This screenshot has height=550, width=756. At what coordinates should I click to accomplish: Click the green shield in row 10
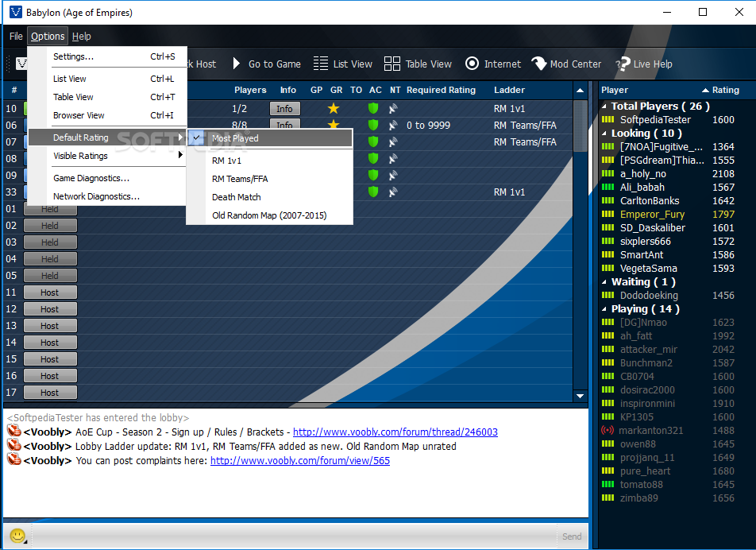(x=373, y=109)
